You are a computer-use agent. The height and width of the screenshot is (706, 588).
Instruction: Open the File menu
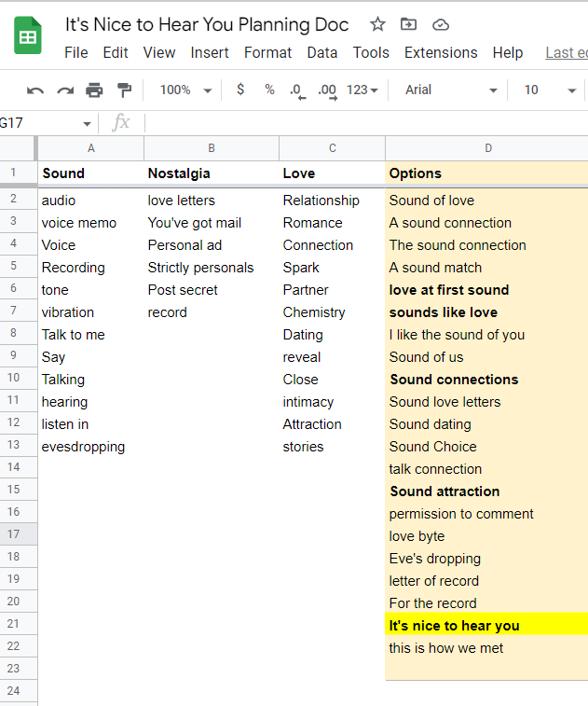[x=76, y=52]
